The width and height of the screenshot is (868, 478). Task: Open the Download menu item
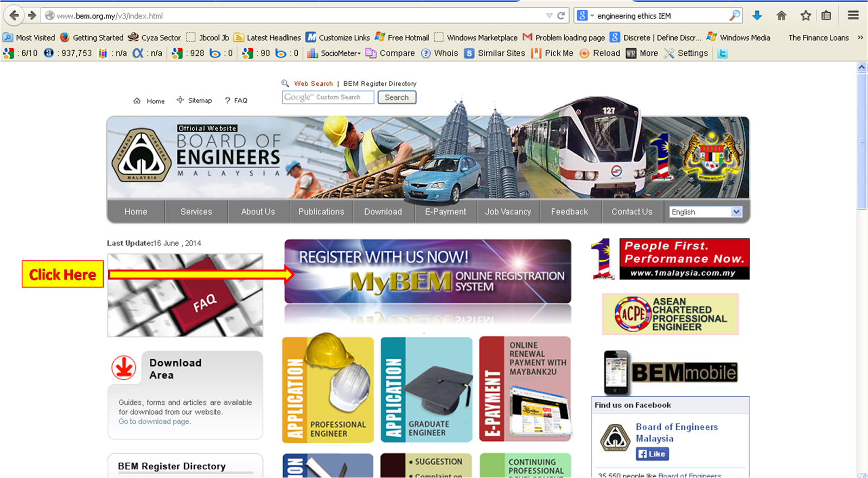383,212
